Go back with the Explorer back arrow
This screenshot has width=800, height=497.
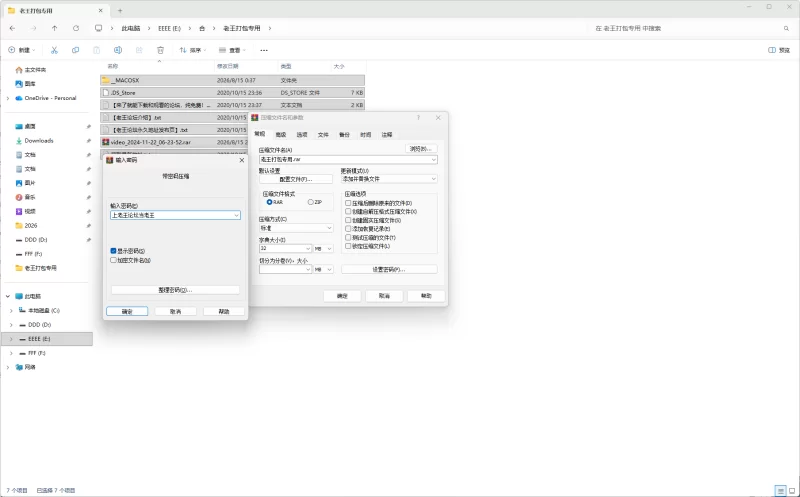pyautogui.click(x=12, y=29)
